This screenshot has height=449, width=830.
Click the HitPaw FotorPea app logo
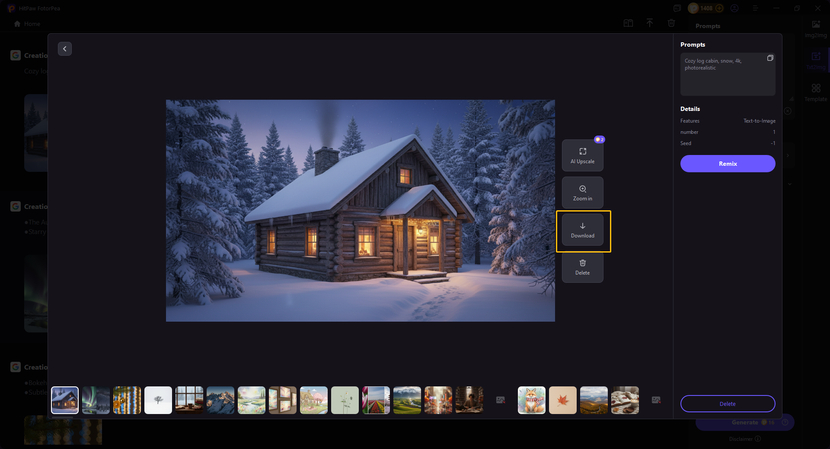11,8
